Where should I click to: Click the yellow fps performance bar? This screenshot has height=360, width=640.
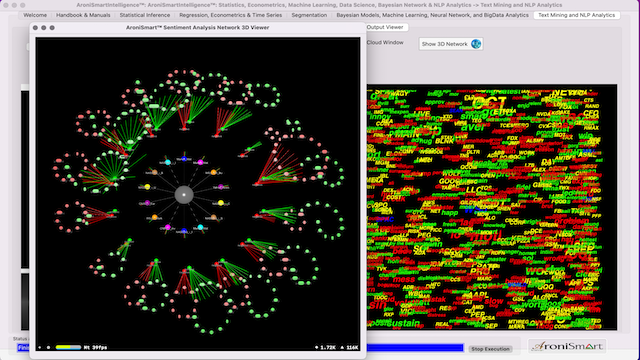[x=69, y=347]
